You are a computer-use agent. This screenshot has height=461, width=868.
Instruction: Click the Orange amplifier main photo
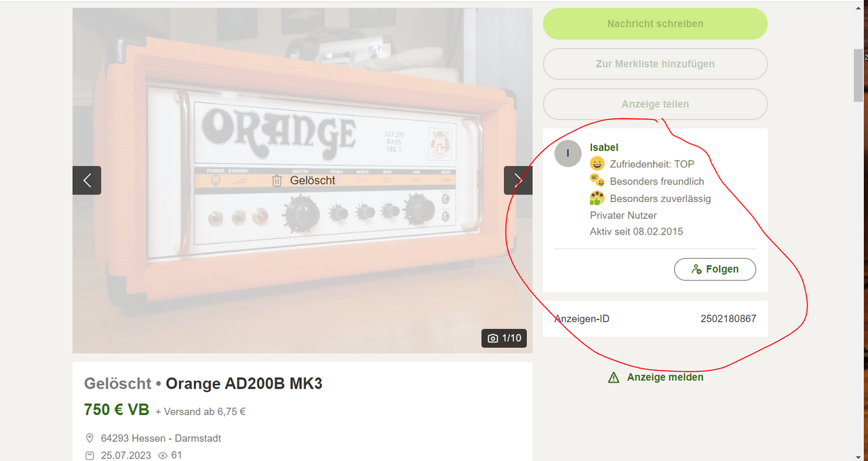pyautogui.click(x=302, y=180)
